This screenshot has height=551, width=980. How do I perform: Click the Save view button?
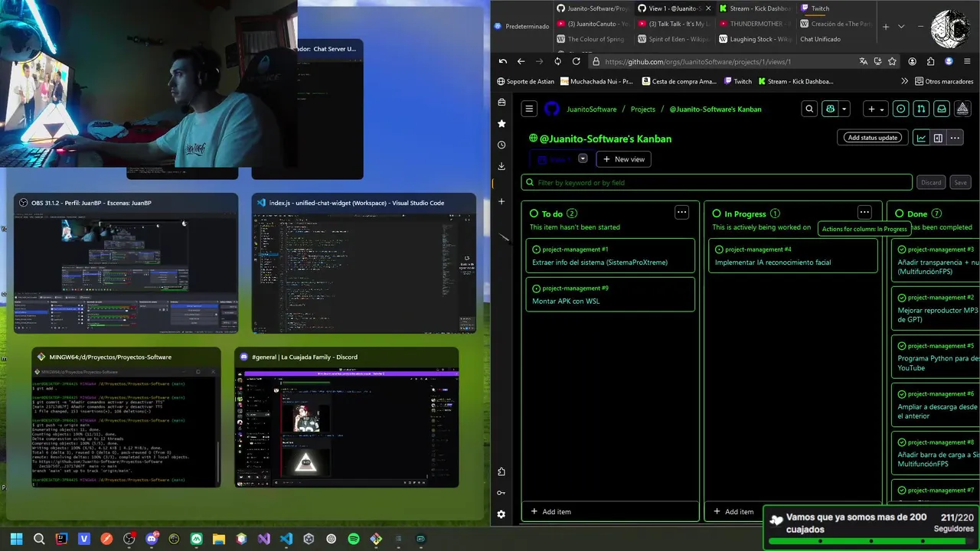click(960, 182)
